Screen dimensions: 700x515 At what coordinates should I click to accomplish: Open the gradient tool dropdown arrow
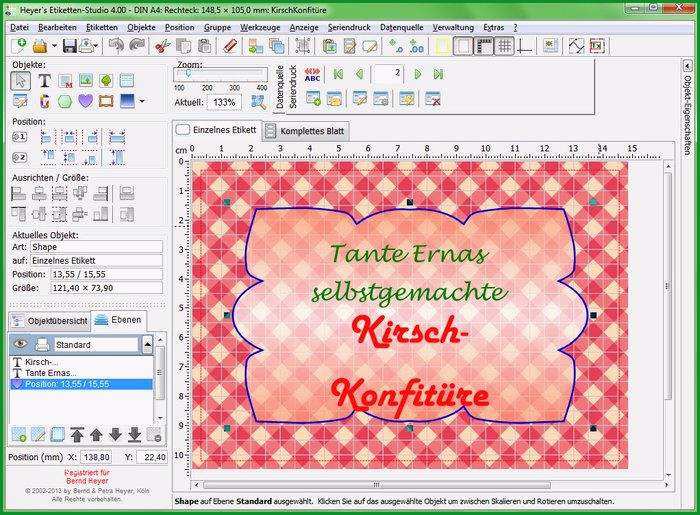(x=142, y=101)
